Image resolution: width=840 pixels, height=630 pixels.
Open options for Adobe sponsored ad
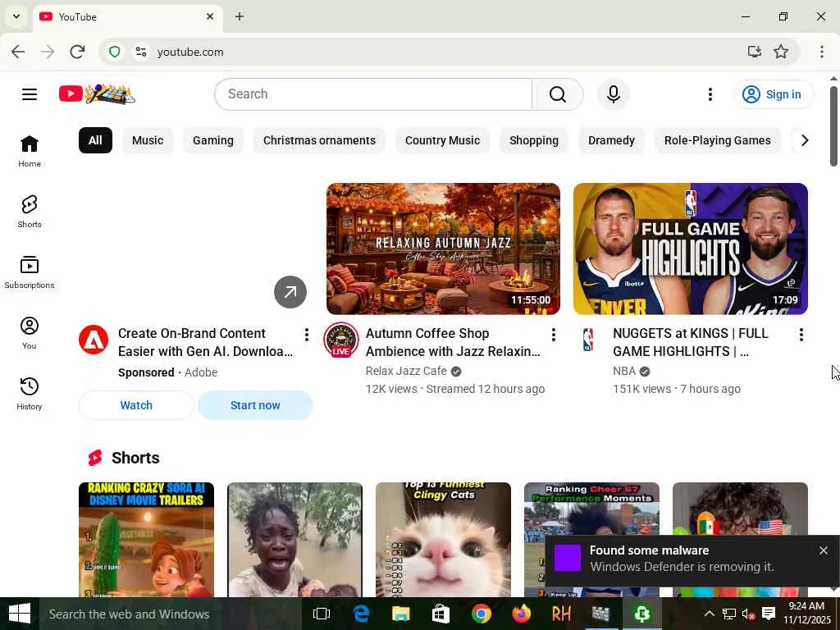[307, 335]
